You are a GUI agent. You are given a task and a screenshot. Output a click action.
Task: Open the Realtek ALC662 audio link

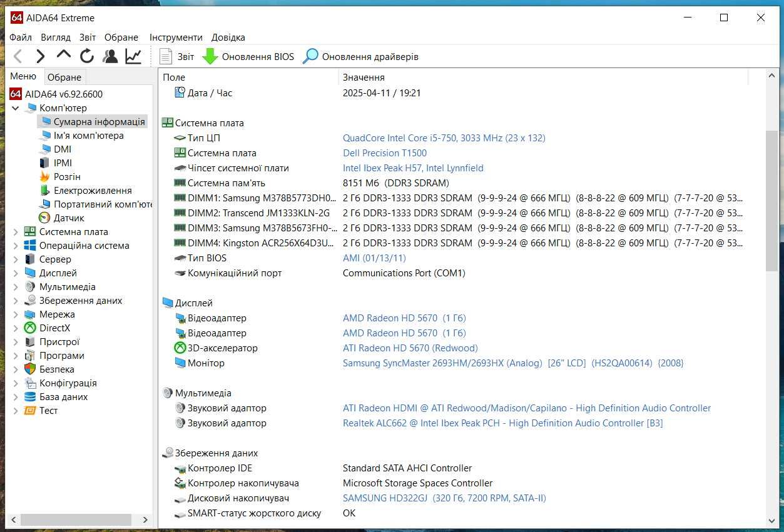pyautogui.click(x=502, y=423)
